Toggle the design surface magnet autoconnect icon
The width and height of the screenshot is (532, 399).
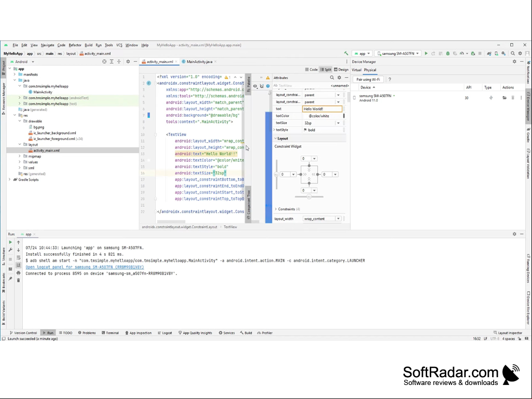point(262,86)
